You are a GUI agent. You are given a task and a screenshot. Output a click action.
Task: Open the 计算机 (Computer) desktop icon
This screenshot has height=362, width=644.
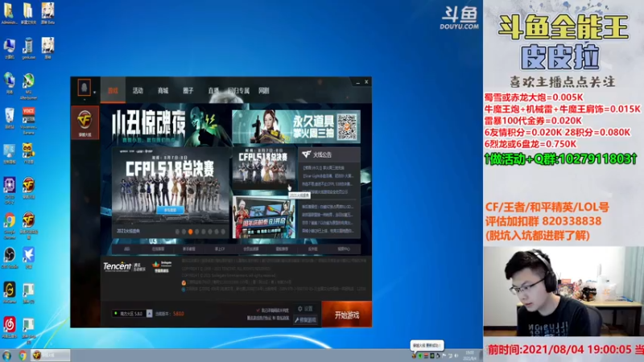[9, 48]
